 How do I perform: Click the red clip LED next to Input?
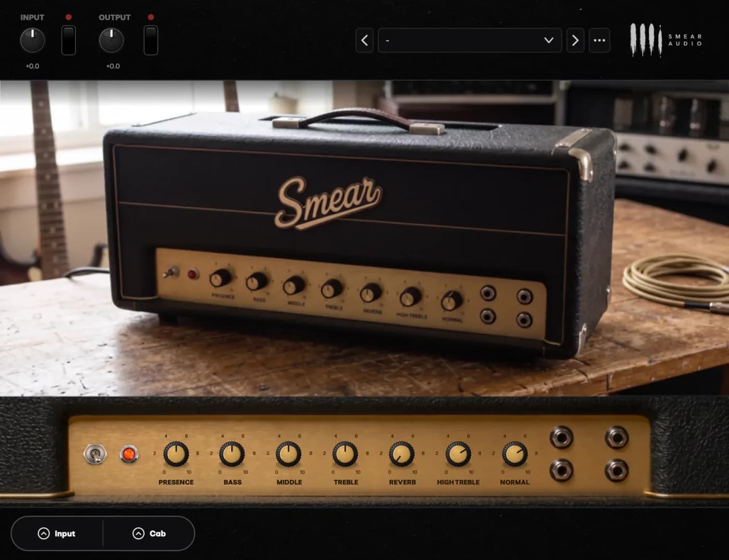tap(68, 17)
